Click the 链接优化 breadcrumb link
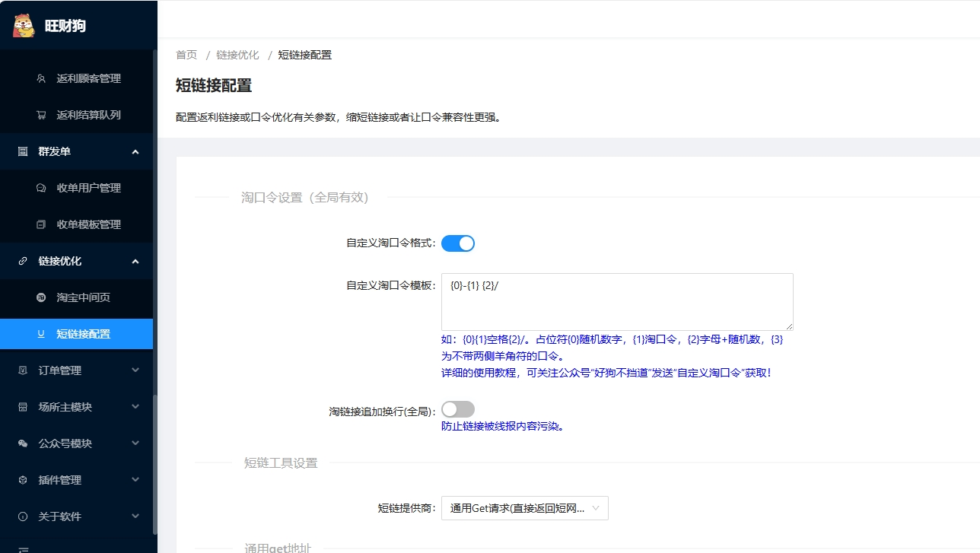The height and width of the screenshot is (553, 980). coord(237,55)
